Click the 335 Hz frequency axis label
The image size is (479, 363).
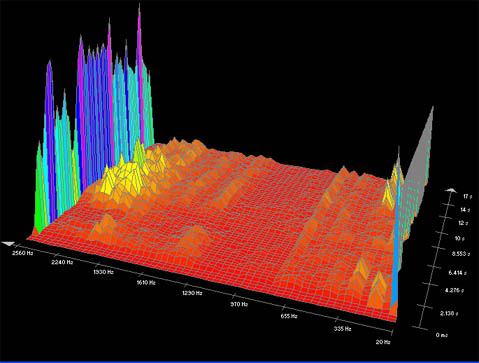point(343,329)
